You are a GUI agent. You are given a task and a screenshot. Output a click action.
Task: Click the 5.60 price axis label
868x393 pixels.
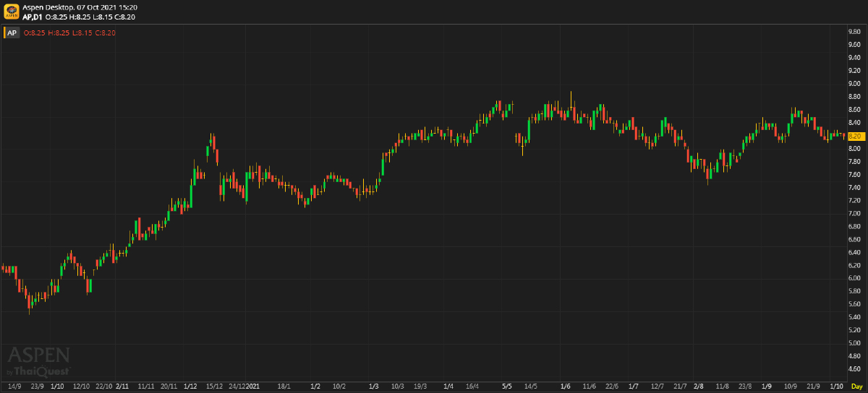point(854,305)
